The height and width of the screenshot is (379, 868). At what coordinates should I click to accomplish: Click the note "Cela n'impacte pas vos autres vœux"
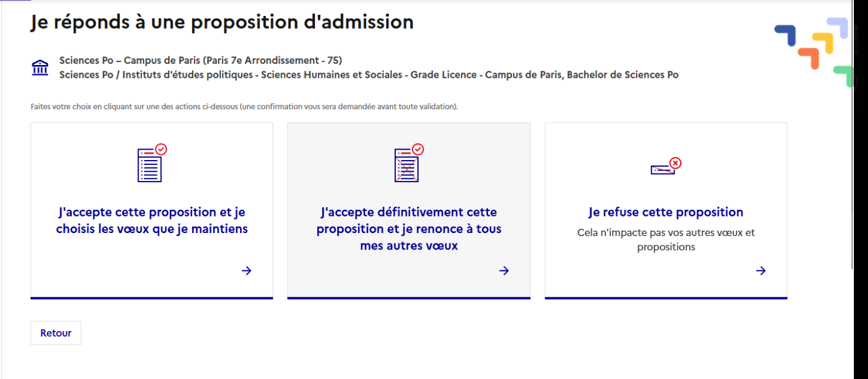coord(666,240)
